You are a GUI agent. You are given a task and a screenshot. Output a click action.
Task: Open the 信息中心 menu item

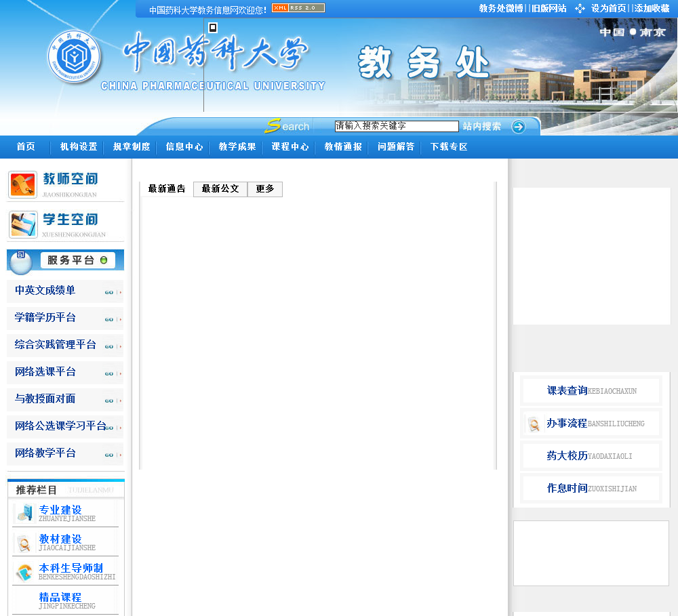[184, 147]
